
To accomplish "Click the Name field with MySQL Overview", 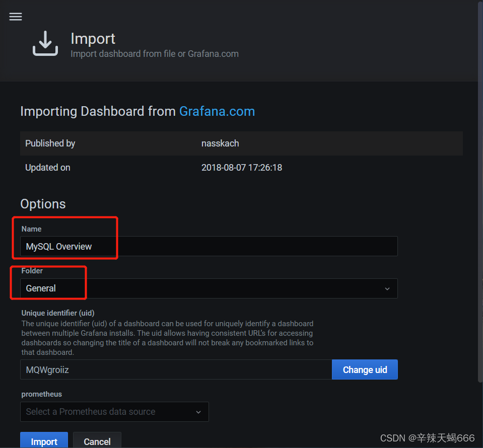I will click(x=209, y=246).
